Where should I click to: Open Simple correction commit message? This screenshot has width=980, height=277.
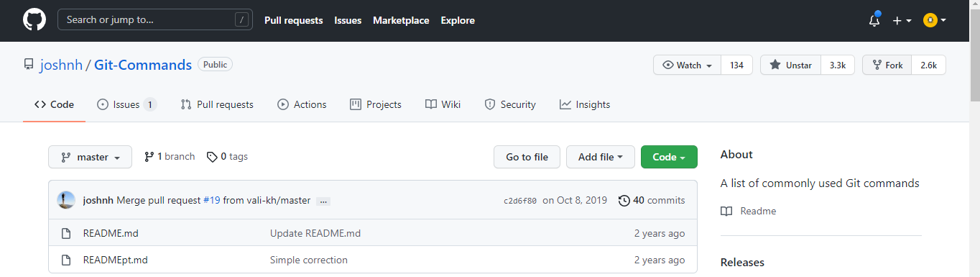coord(309,260)
